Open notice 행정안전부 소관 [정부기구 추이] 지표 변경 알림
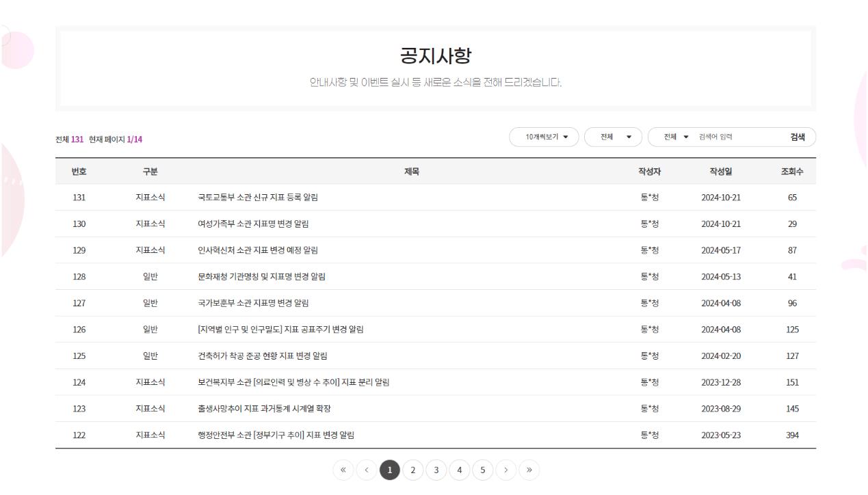 point(276,435)
